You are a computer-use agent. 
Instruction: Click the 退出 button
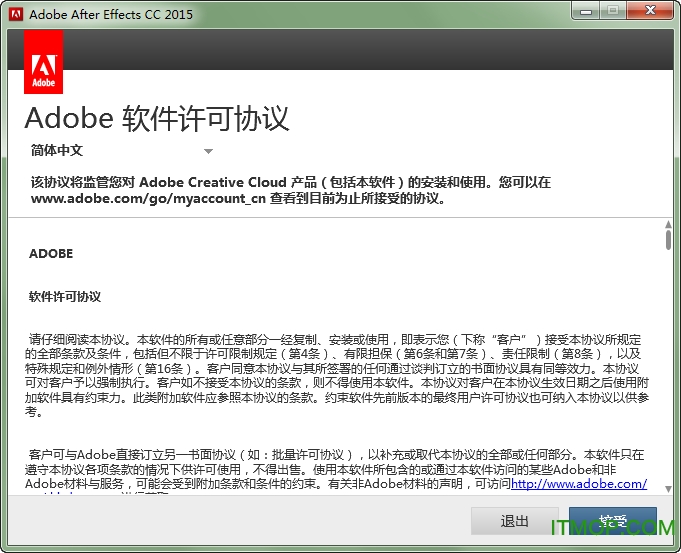pos(515,520)
